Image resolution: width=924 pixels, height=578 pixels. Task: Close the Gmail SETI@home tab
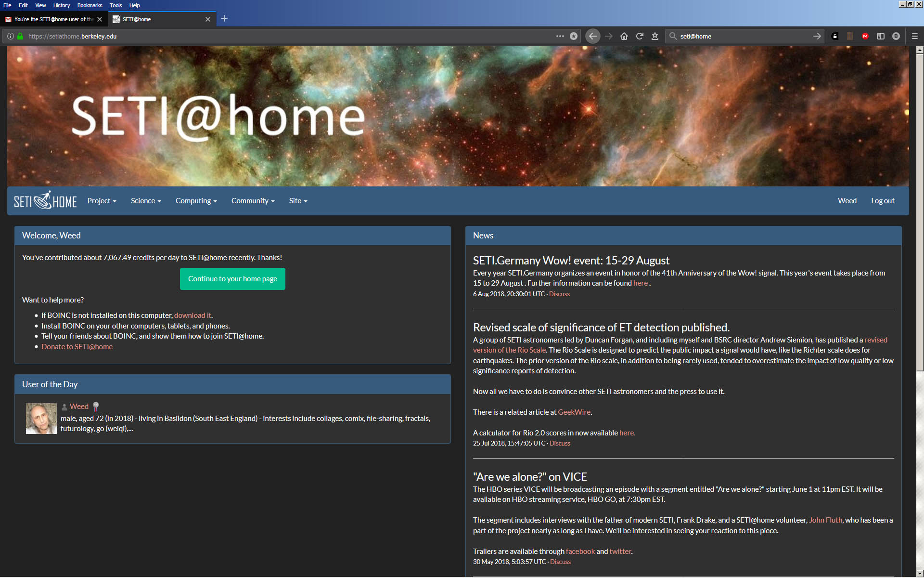point(100,19)
